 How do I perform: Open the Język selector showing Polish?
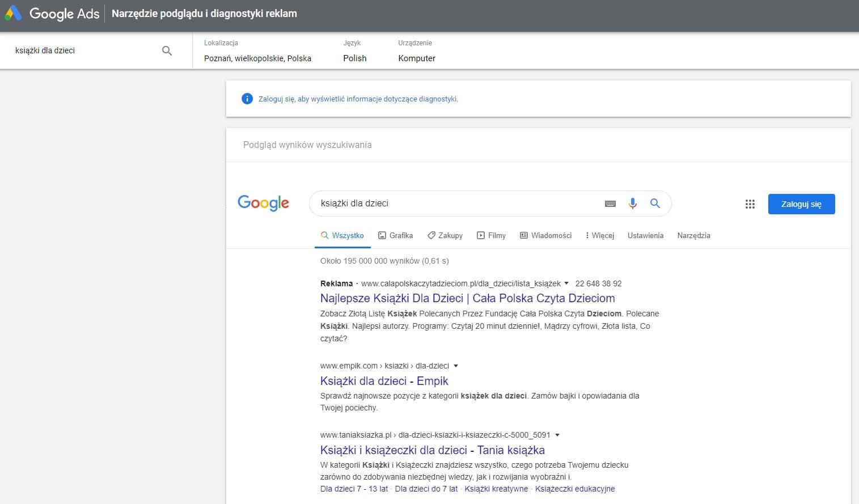[x=355, y=51]
